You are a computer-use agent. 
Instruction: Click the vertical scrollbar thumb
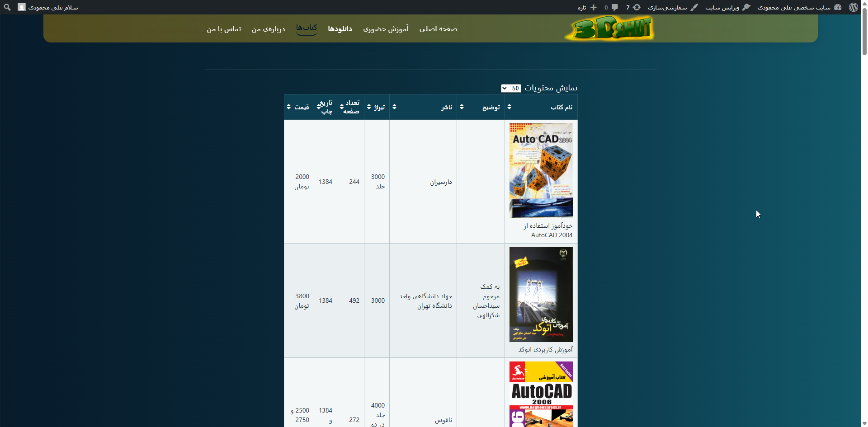pos(864,32)
